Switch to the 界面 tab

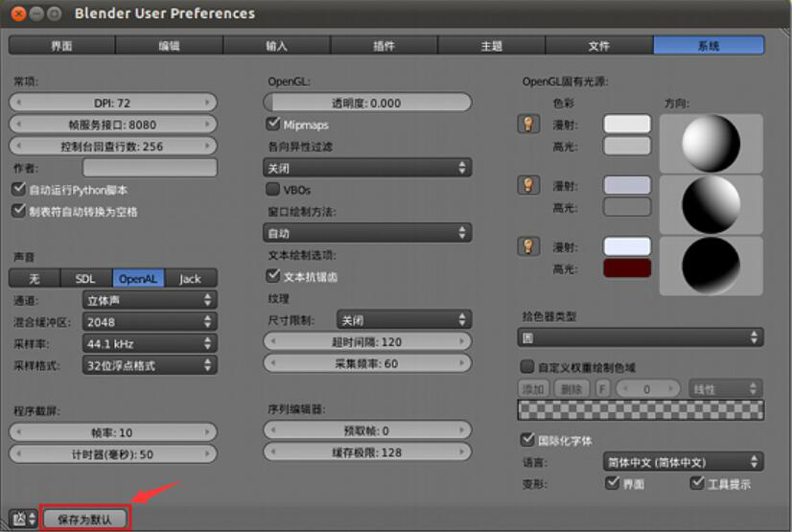click(61, 45)
